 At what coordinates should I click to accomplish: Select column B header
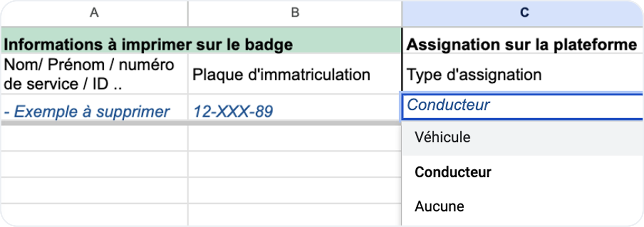[x=295, y=13]
